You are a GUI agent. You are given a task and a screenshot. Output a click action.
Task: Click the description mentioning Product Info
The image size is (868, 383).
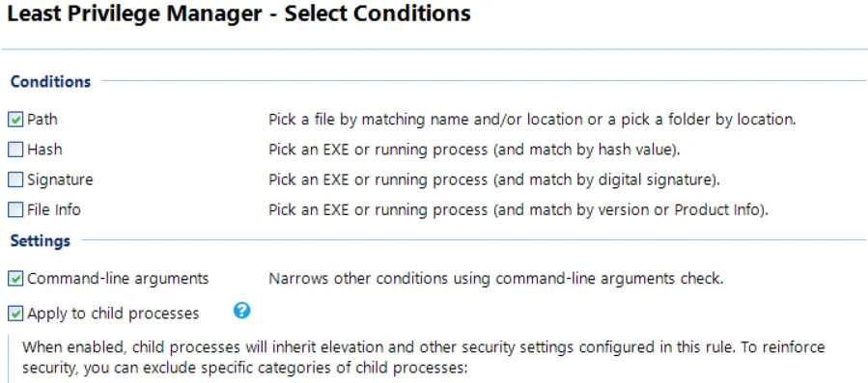pyautogui.click(x=518, y=210)
